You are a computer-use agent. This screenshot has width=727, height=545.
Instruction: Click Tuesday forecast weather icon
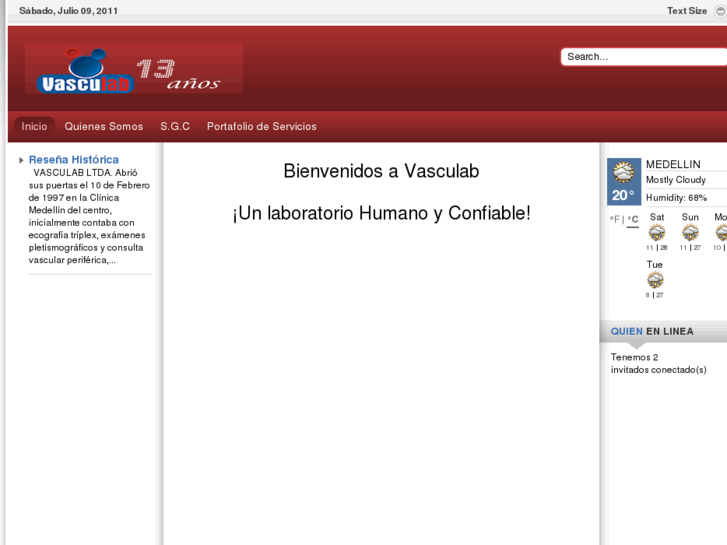click(655, 280)
